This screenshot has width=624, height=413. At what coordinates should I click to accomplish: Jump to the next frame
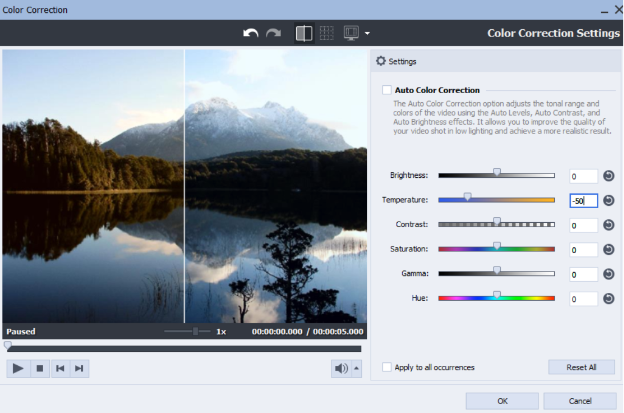point(80,368)
